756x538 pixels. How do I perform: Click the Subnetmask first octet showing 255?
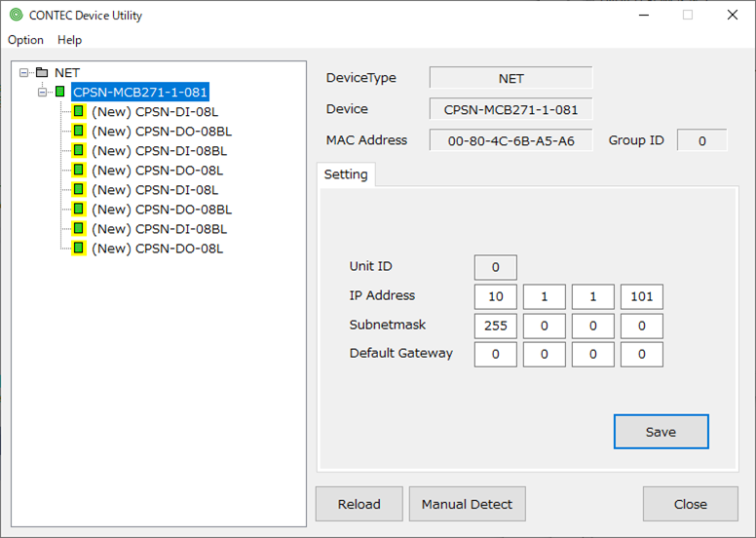click(x=496, y=326)
